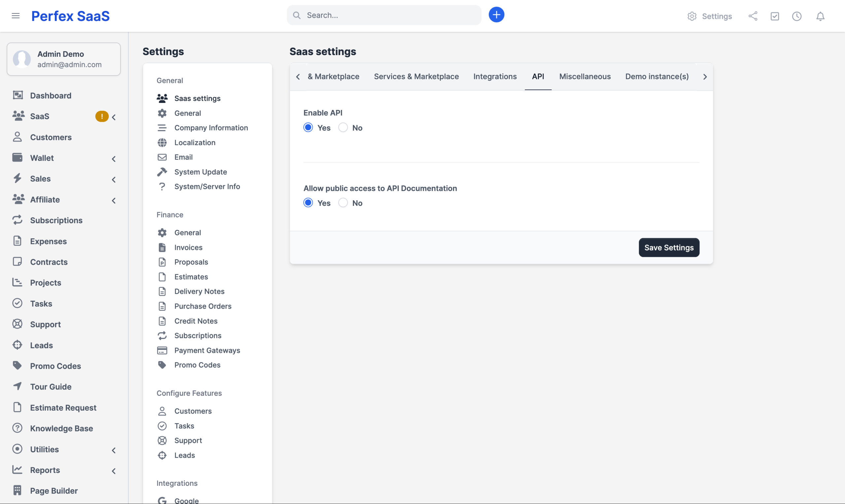The width and height of the screenshot is (845, 504).
Task: Click the blue plus quick-create icon
Action: click(x=496, y=15)
